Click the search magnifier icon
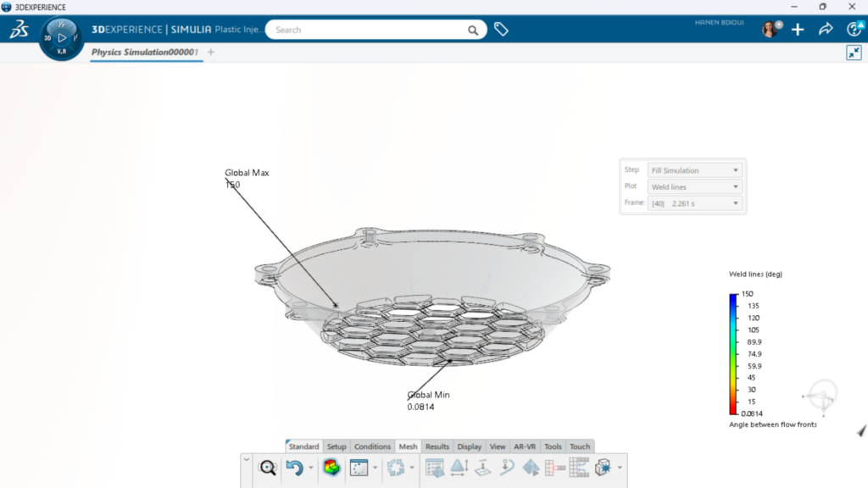Image resolution: width=868 pixels, height=488 pixels. pyautogui.click(x=473, y=30)
